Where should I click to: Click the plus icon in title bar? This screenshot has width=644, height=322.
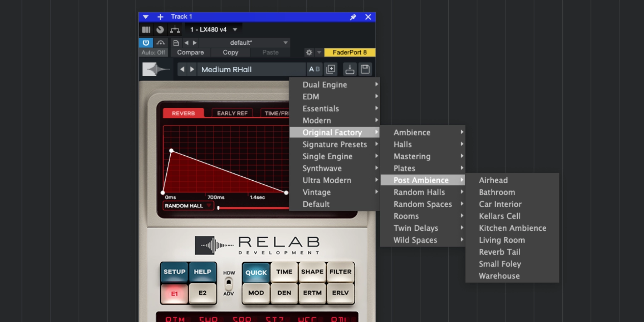(160, 17)
